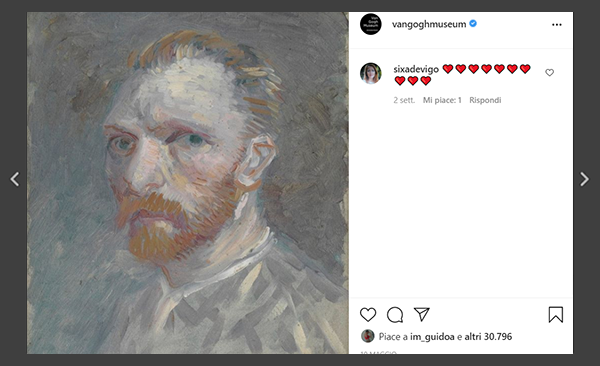This screenshot has height=366, width=600.
Task: Go to the next post arrow
Action: [x=584, y=179]
